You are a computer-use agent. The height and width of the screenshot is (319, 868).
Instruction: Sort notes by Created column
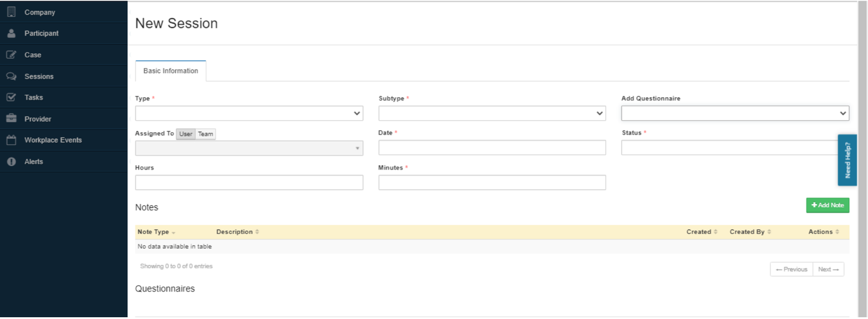coord(702,232)
